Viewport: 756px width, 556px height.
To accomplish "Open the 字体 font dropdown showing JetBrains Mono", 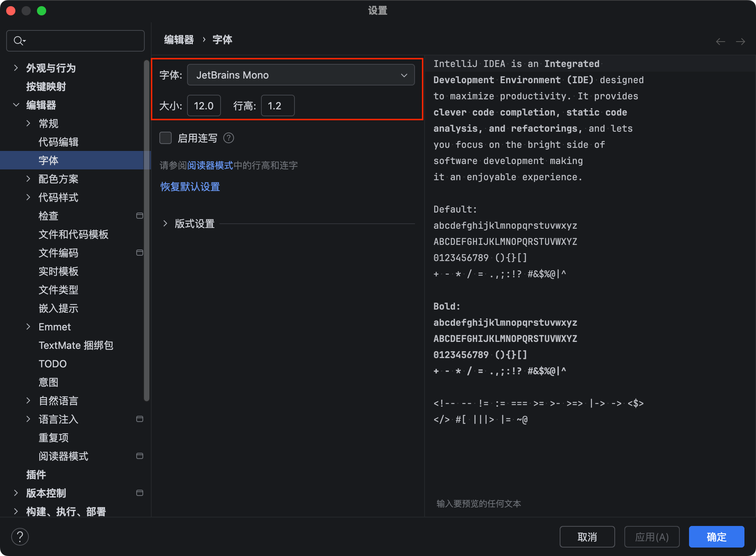I will pyautogui.click(x=301, y=75).
